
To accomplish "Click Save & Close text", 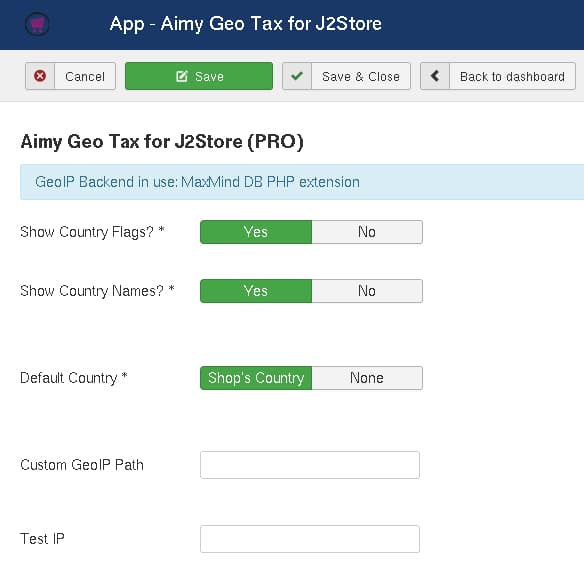I will pos(361,76).
